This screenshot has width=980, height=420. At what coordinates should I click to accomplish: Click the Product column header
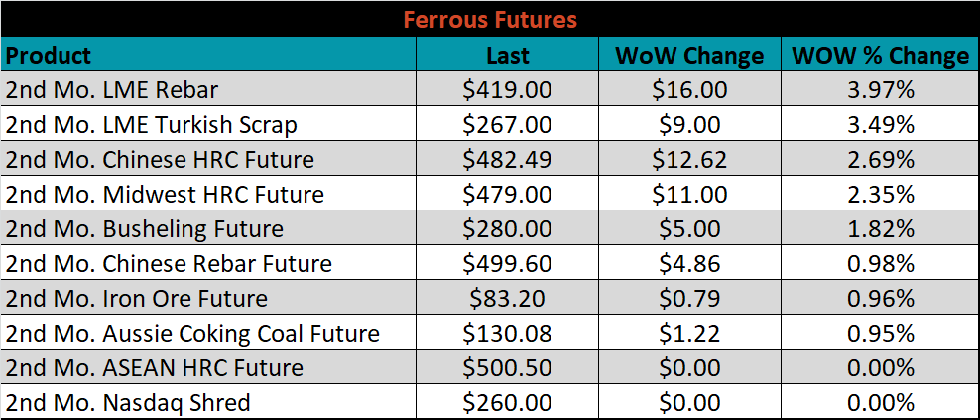[x=208, y=55]
